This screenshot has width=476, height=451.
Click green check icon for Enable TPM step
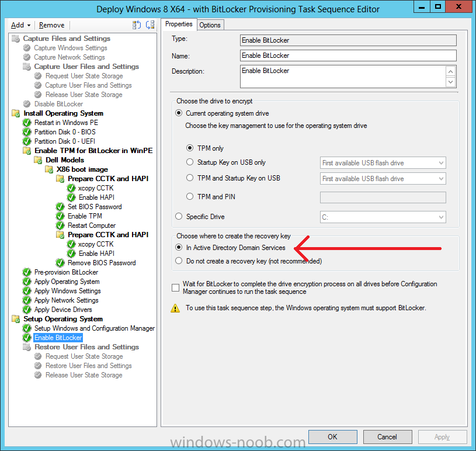tap(60, 216)
